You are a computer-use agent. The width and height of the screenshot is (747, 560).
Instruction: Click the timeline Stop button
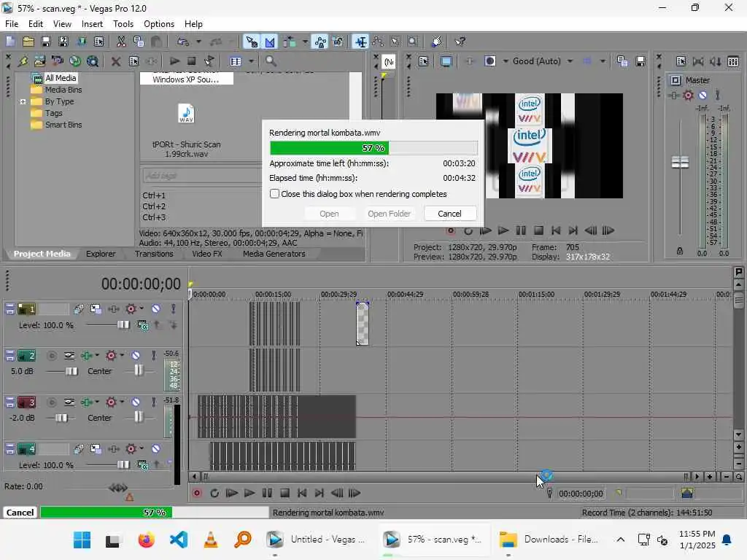pos(285,494)
